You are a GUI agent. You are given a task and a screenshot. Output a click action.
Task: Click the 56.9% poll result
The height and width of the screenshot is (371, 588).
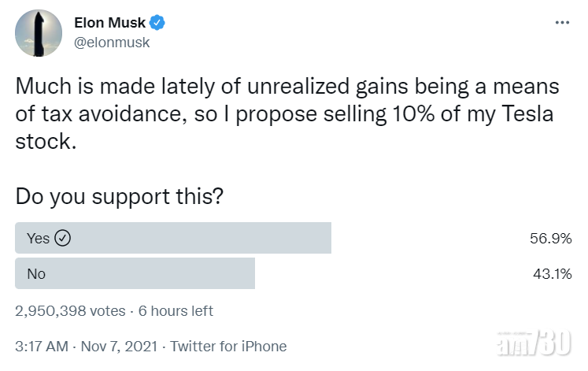point(550,239)
